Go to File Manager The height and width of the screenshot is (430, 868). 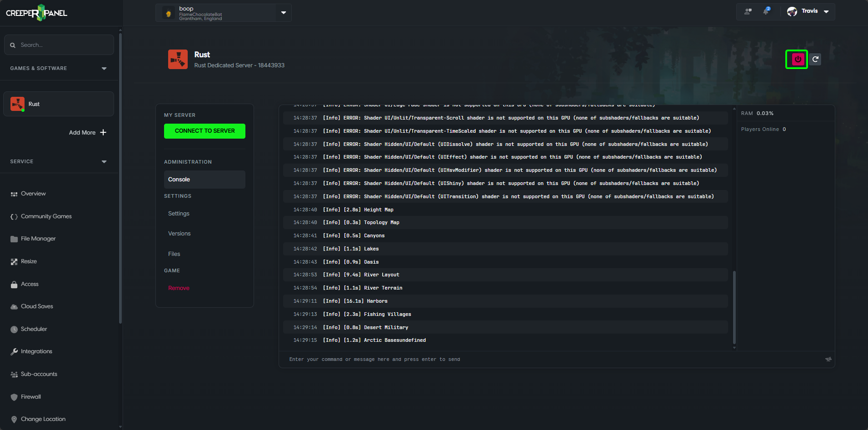(x=38, y=239)
